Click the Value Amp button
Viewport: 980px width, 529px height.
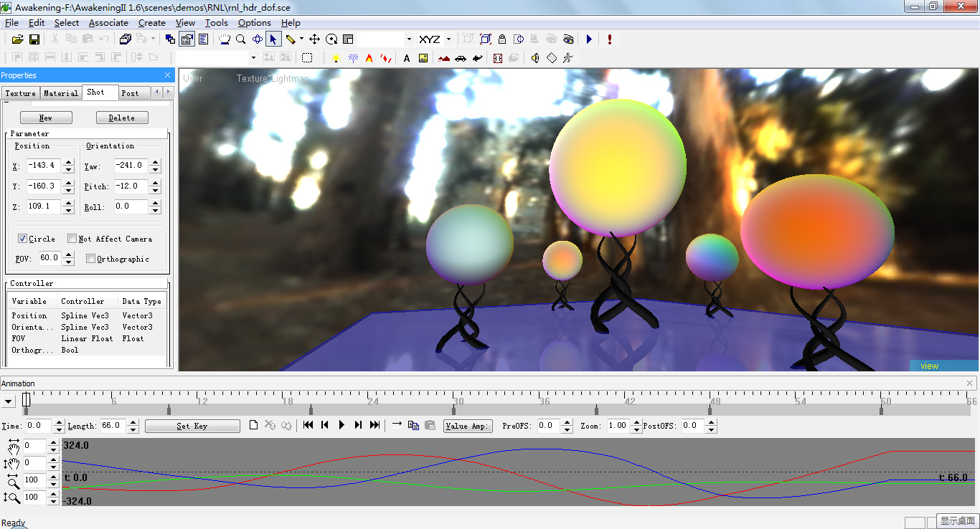[x=467, y=425]
